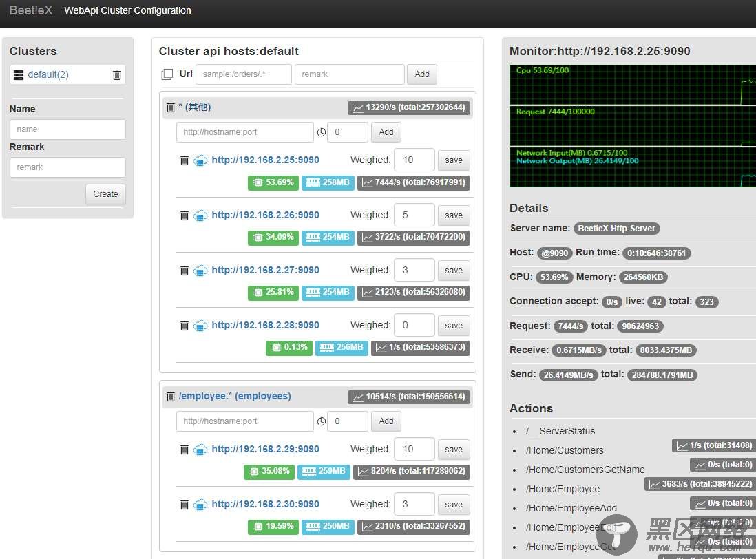The width and height of the screenshot is (756, 559).
Task: Click BeetleX brand in top bar
Action: coord(31,10)
